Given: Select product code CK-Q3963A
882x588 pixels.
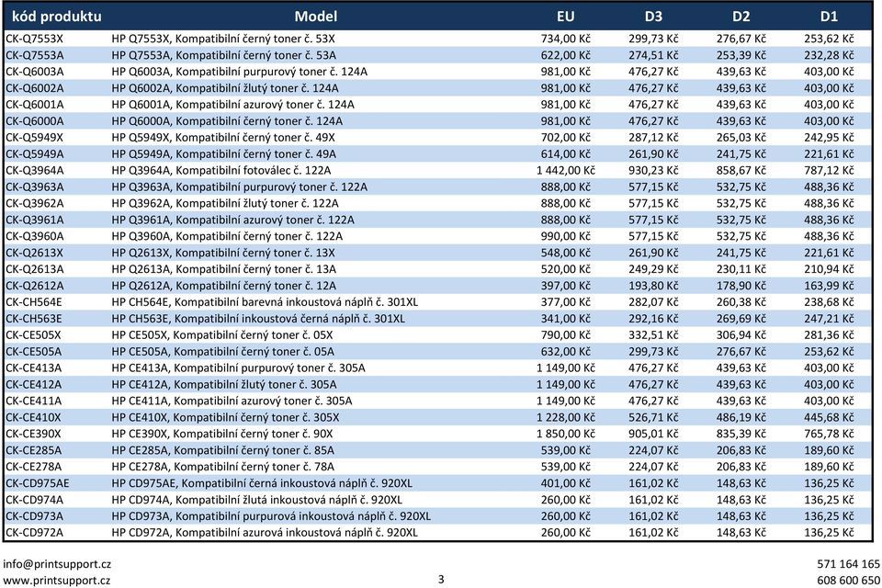Looking at the screenshot, I should click(34, 187).
